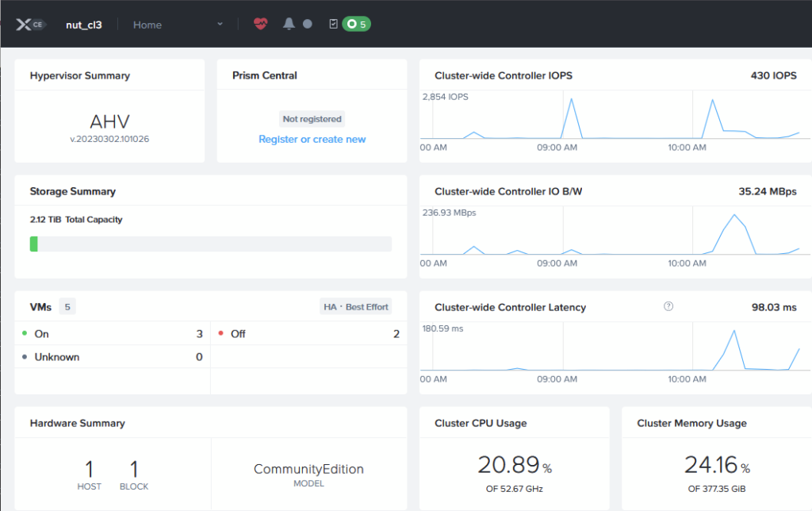The width and height of the screenshot is (812, 511).
Task: Click the Register or create new link
Action: point(312,139)
